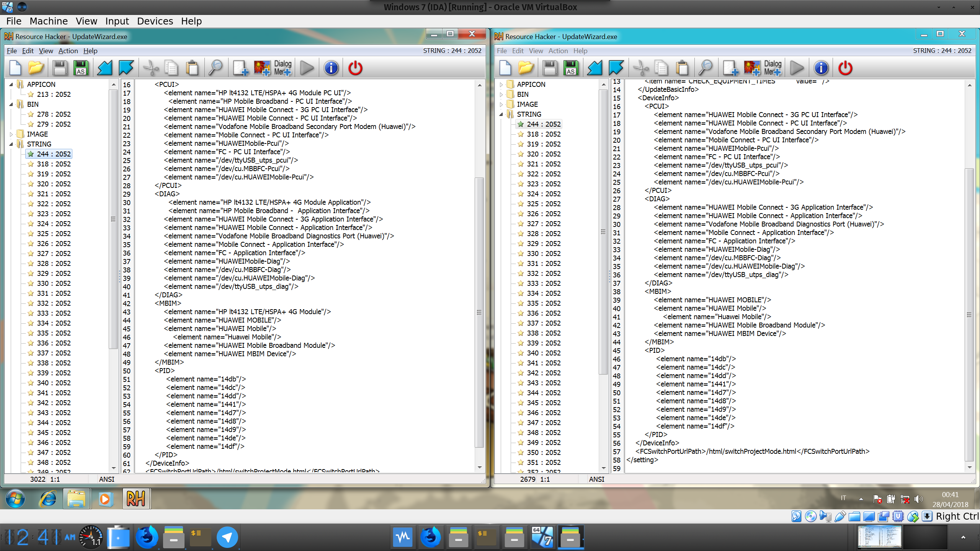Image resolution: width=980 pixels, height=551 pixels.
Task: Click Paste clipboard icon in left window
Action: click(x=192, y=68)
